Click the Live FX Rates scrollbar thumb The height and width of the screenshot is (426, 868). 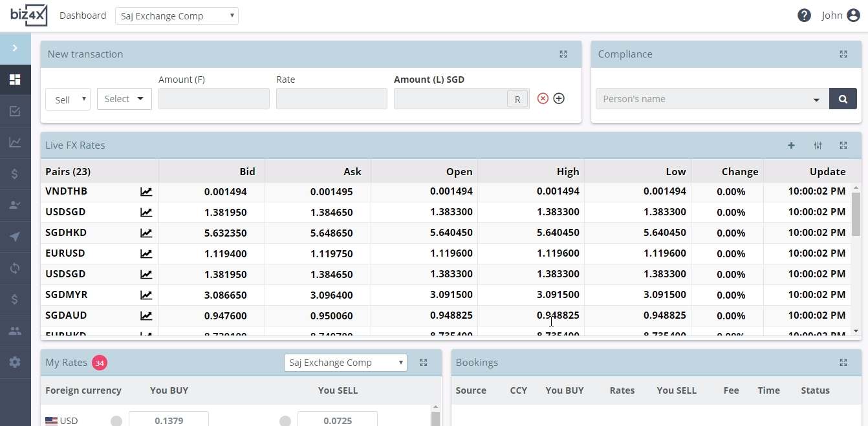coord(856,214)
